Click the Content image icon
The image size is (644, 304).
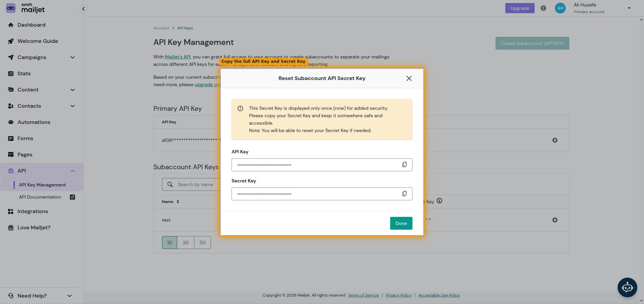tap(11, 90)
